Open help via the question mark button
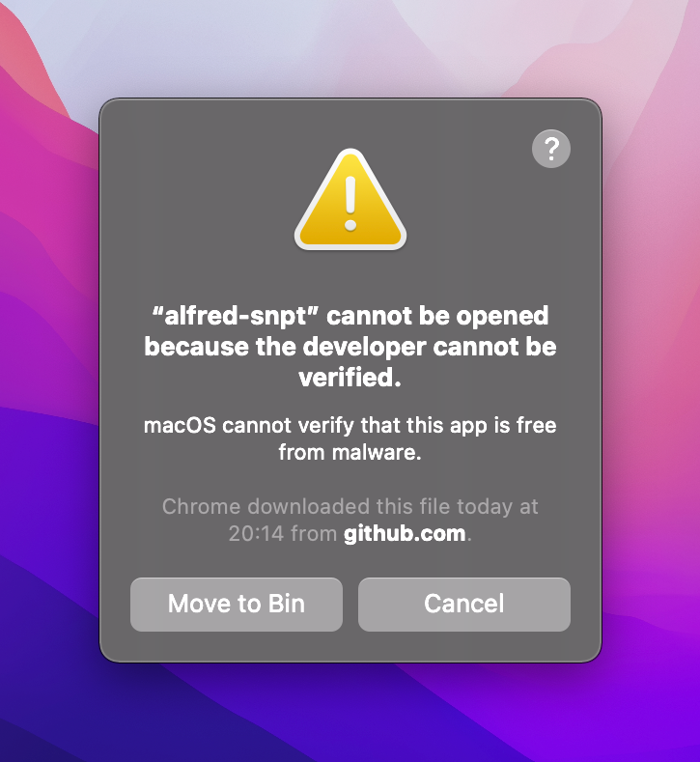Image resolution: width=700 pixels, height=762 pixels. point(551,149)
